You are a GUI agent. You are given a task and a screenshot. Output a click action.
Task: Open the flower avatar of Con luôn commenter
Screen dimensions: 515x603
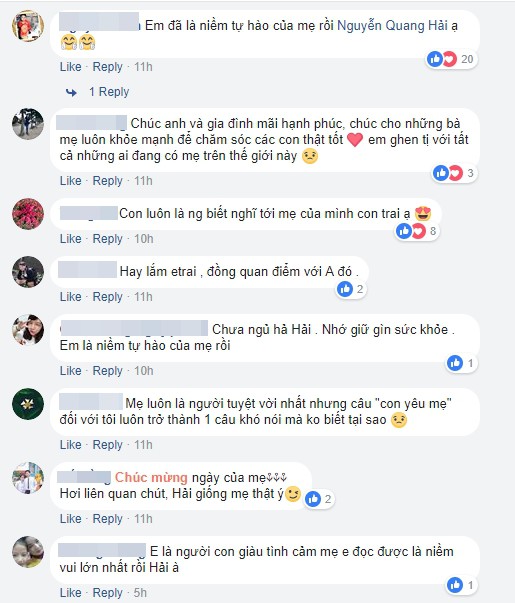[28, 214]
